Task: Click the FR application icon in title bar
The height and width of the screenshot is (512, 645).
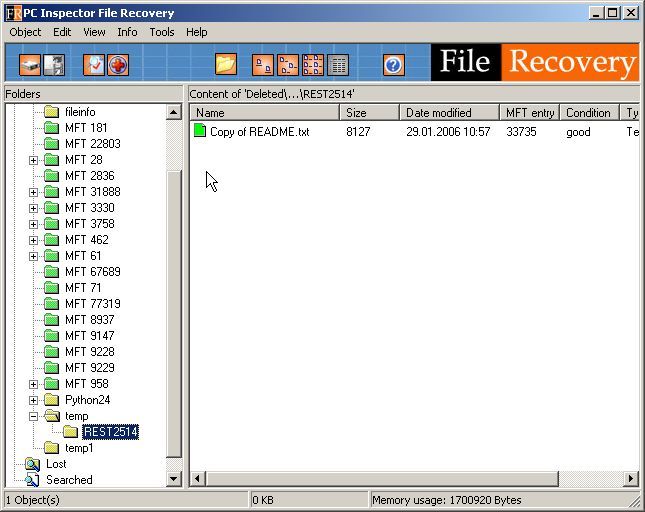Action: click(13, 13)
